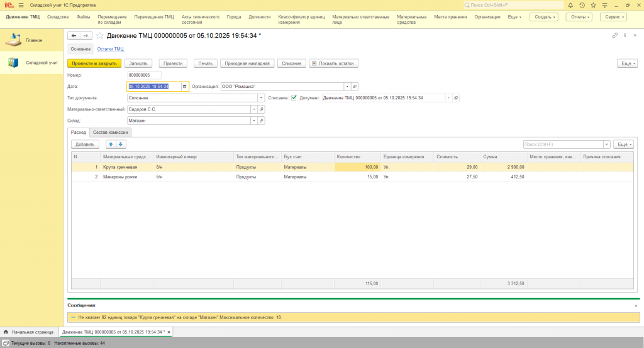Click the Номер input field
Image resolution: width=644 pixels, height=348 pixels.
click(x=144, y=75)
